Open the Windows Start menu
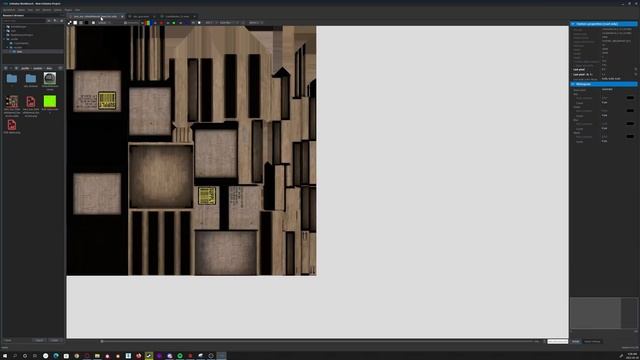640x360 pixels. [x=5, y=356]
